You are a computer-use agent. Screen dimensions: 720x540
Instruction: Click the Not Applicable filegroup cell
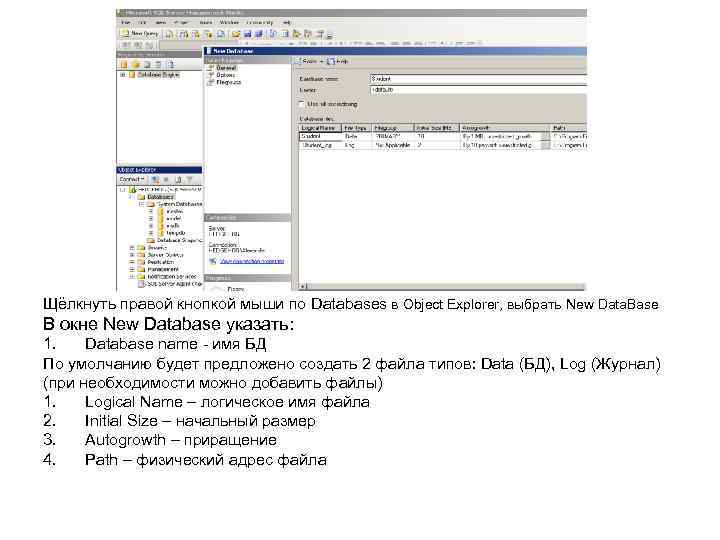coord(392,145)
